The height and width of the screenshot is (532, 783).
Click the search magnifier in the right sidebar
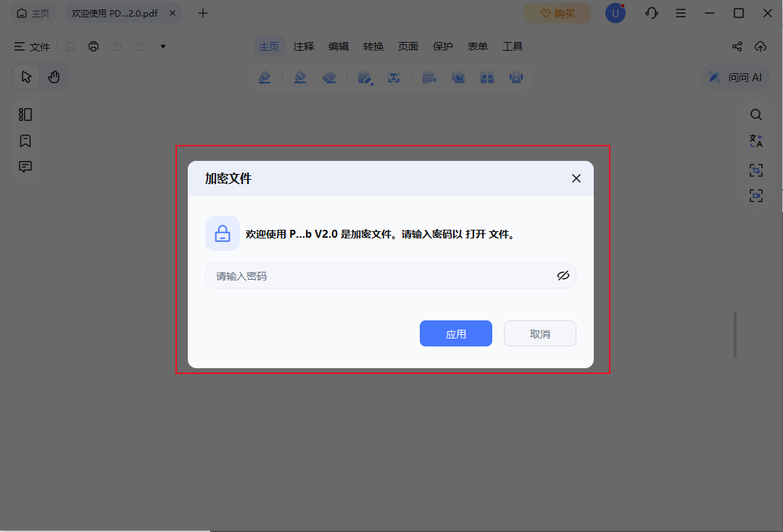tap(756, 115)
